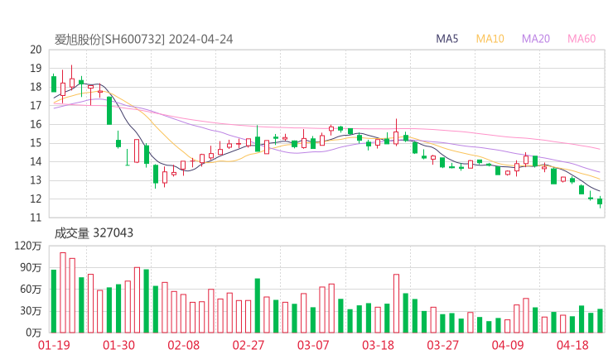Image resolution: width=613 pixels, height=364 pixels.
Task: Click the MA60 legend label
Action: [582, 39]
